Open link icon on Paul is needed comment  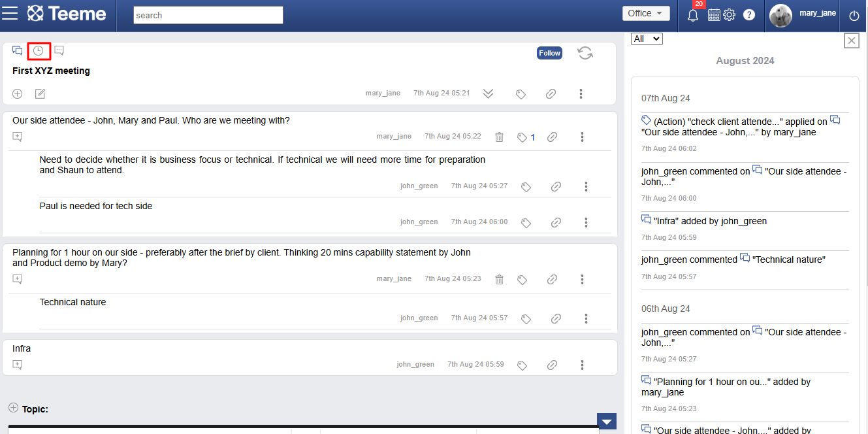556,222
